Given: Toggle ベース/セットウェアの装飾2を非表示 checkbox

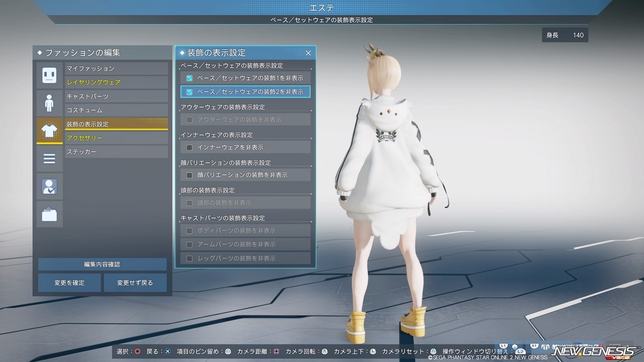Looking at the screenshot, I should tap(189, 92).
